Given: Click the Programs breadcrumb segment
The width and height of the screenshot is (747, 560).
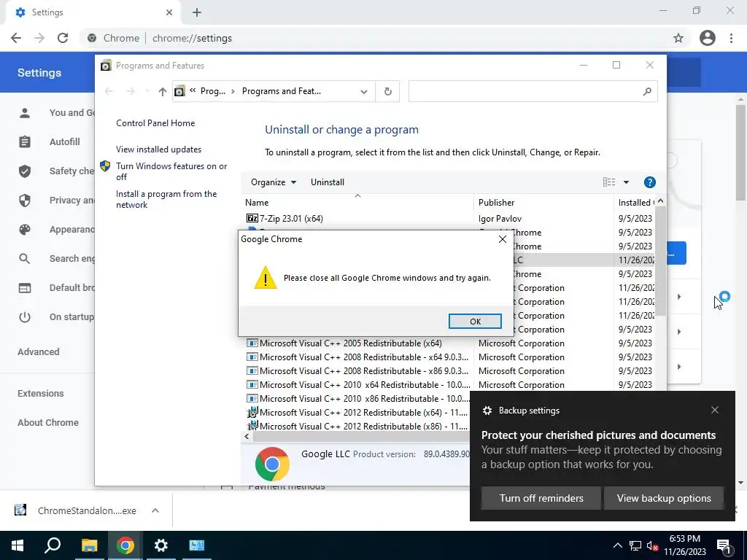Looking at the screenshot, I should [x=212, y=91].
